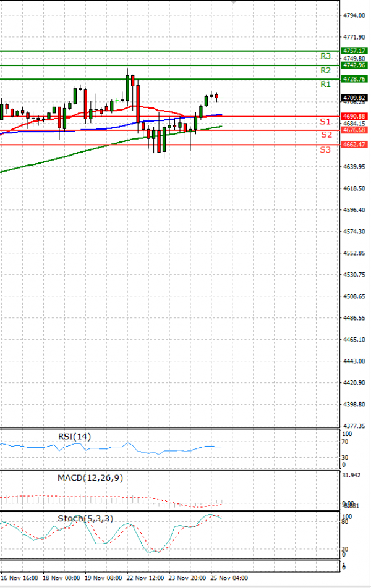Image resolution: width=371 pixels, height=588 pixels.
Task: Click the 4398.80 price axis value
Action: coord(354,405)
